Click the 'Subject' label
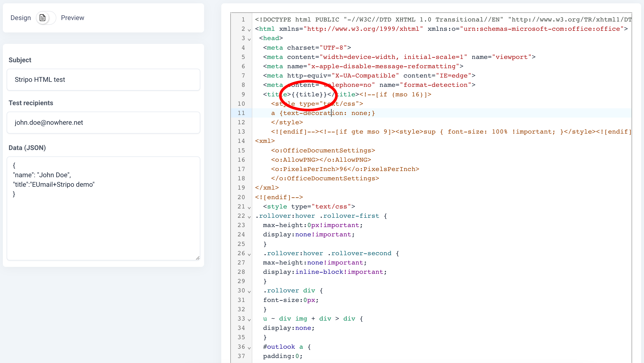Screen dimensions: 644x363 click(20, 60)
